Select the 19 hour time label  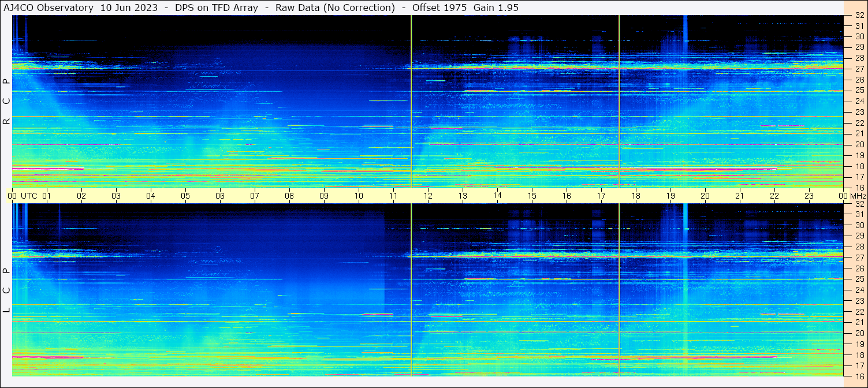(670, 196)
